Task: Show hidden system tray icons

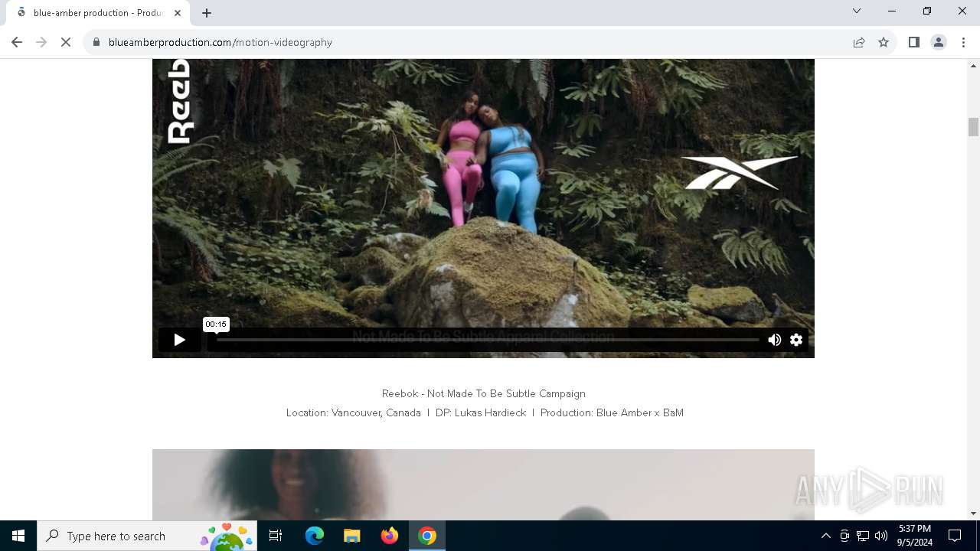Action: tap(825, 536)
